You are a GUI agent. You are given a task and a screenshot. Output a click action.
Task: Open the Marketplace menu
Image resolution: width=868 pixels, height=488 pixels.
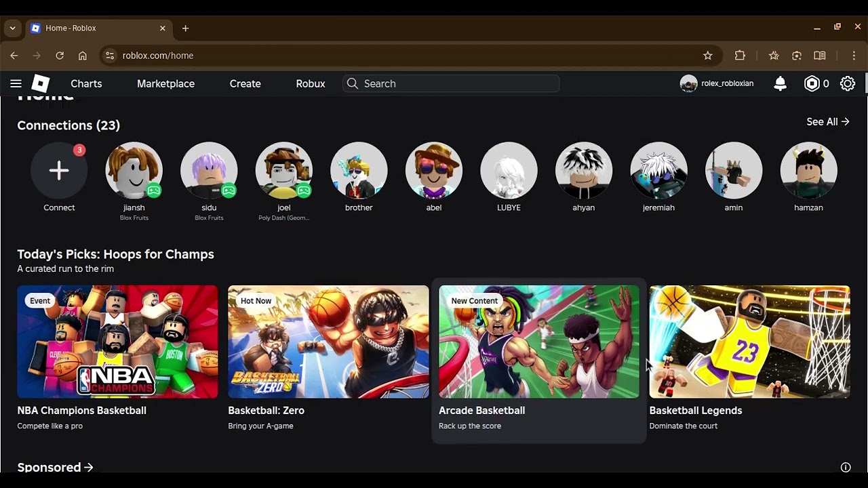[165, 83]
